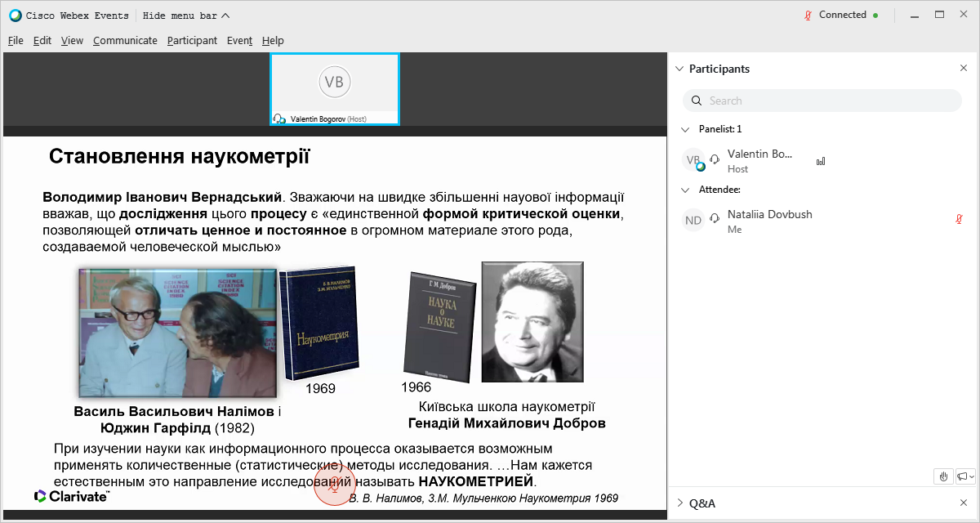This screenshot has height=523, width=980.
Task: Select Valentin Bogorov video thumbnail
Action: point(334,88)
